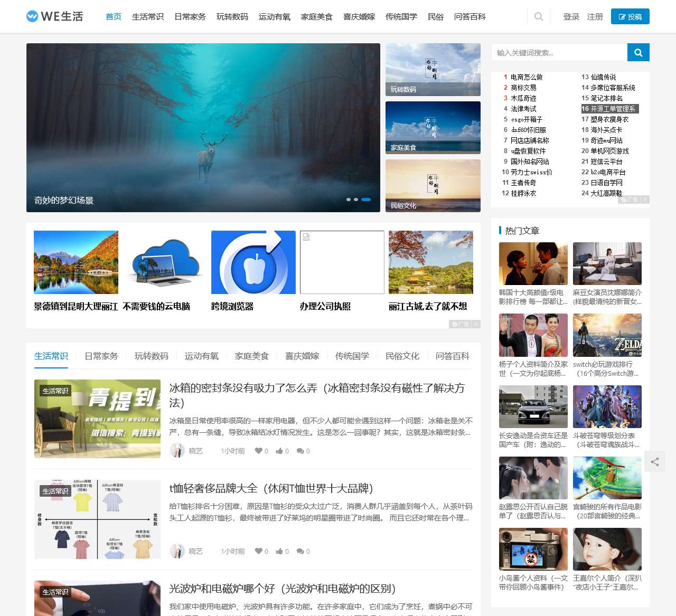Switch to the 传统国学 article tab
This screenshot has width=676, height=616.
(352, 356)
